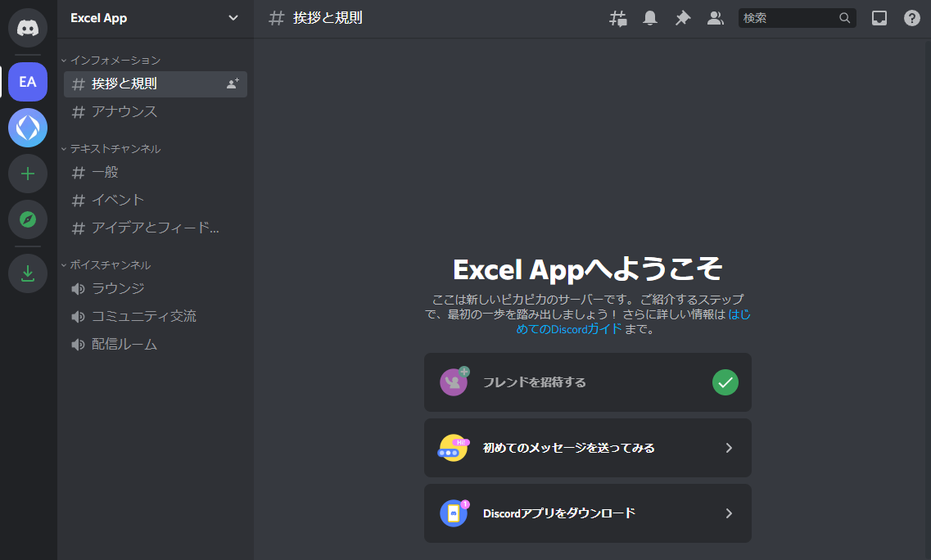Open Excel App server dropdown menu
The width and height of the screenshot is (931, 560).
pos(233,18)
